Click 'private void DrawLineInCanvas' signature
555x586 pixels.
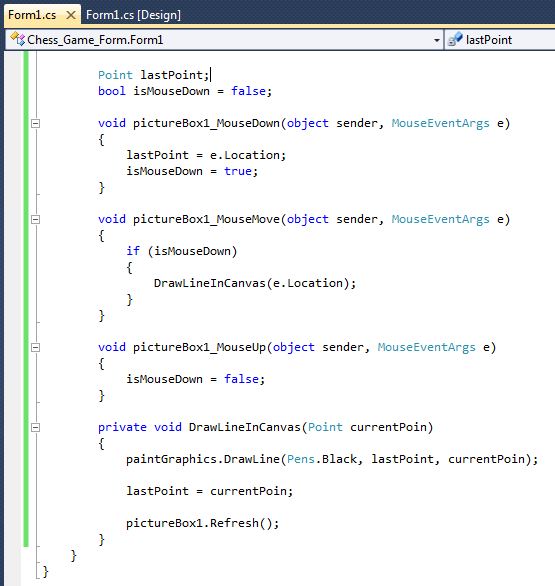pos(265,427)
